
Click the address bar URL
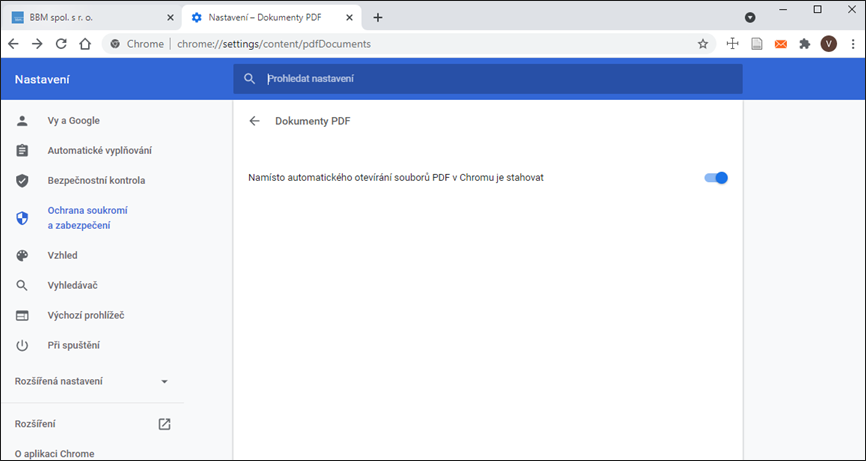pyautogui.click(x=274, y=44)
